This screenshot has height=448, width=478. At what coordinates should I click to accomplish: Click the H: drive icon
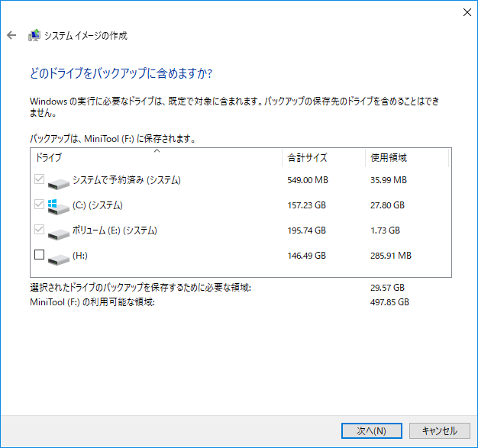coord(58,256)
